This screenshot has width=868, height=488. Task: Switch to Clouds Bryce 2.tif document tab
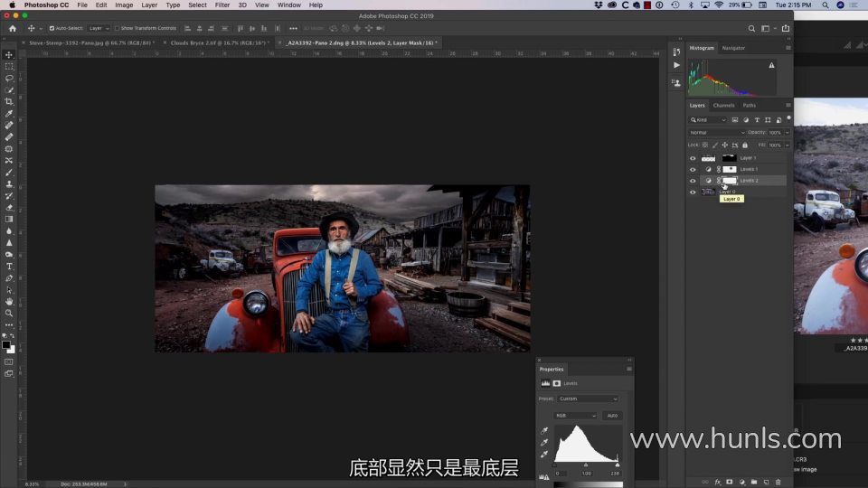[x=219, y=42]
